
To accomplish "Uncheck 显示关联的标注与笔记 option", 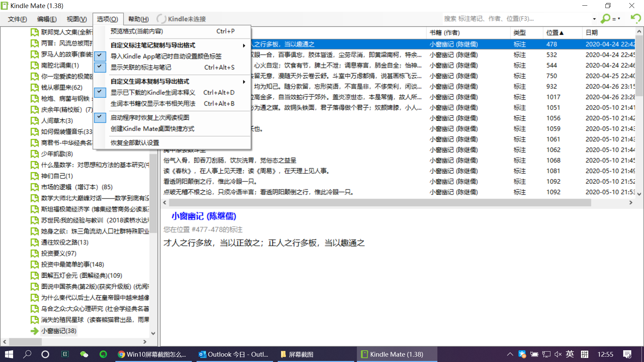I will click(x=100, y=67).
